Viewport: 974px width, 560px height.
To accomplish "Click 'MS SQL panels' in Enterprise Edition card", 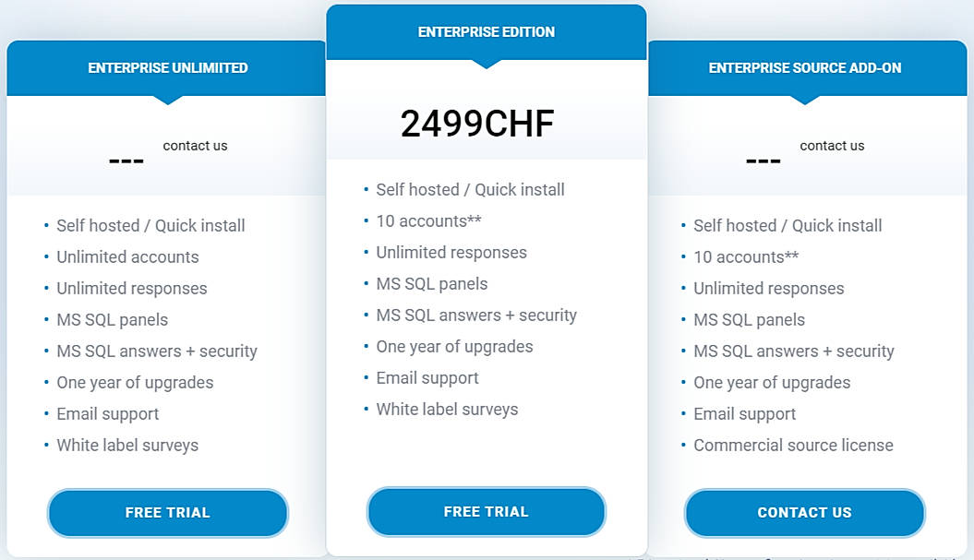I will [431, 284].
